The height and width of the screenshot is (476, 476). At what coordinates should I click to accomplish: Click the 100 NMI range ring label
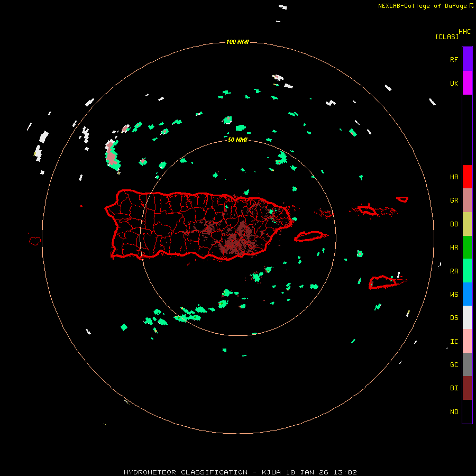(237, 42)
